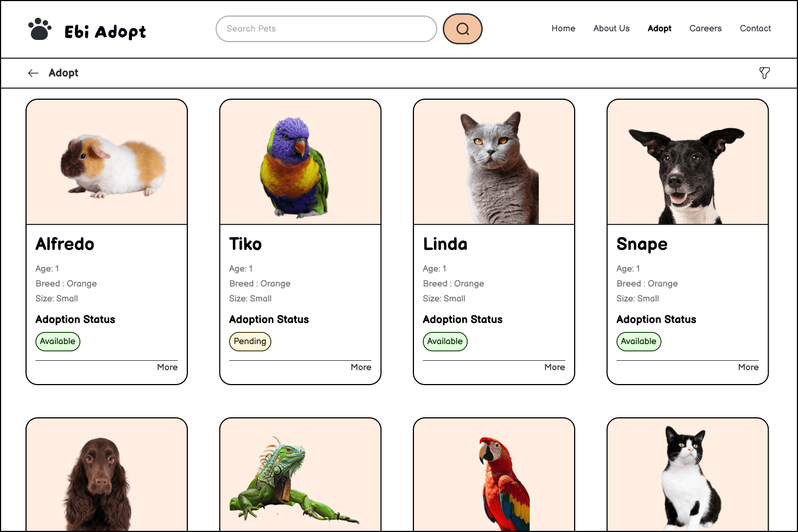Click More on Alfredo's card
798x532 pixels.
pos(167,367)
